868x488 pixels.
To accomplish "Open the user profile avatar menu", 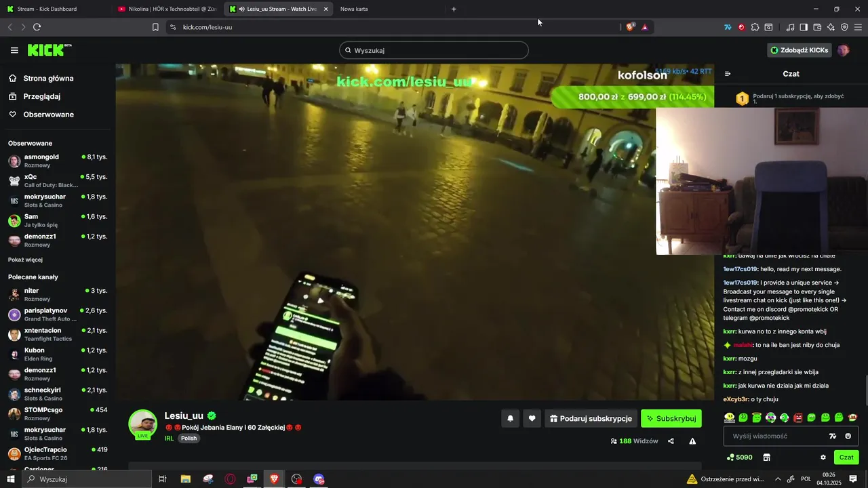I will click(844, 50).
